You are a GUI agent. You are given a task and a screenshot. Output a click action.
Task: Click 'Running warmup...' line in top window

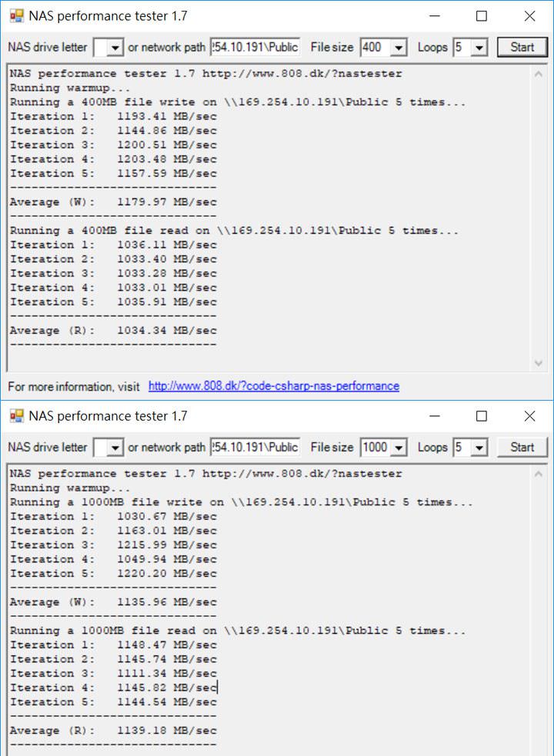(x=70, y=88)
